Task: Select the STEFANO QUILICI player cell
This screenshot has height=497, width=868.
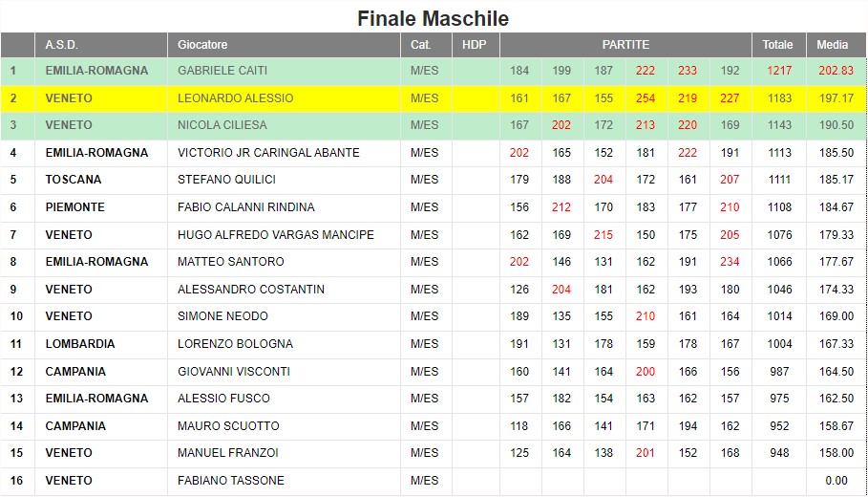Action: [284, 180]
